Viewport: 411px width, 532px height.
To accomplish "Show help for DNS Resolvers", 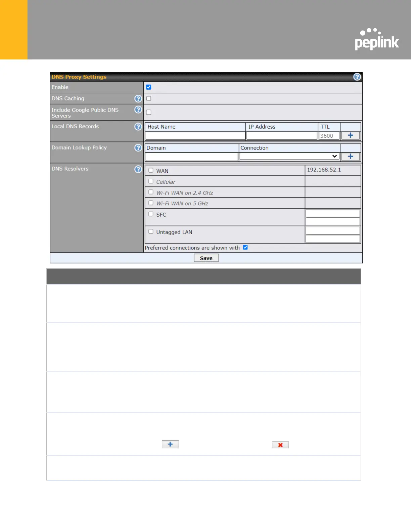I will point(138,169).
